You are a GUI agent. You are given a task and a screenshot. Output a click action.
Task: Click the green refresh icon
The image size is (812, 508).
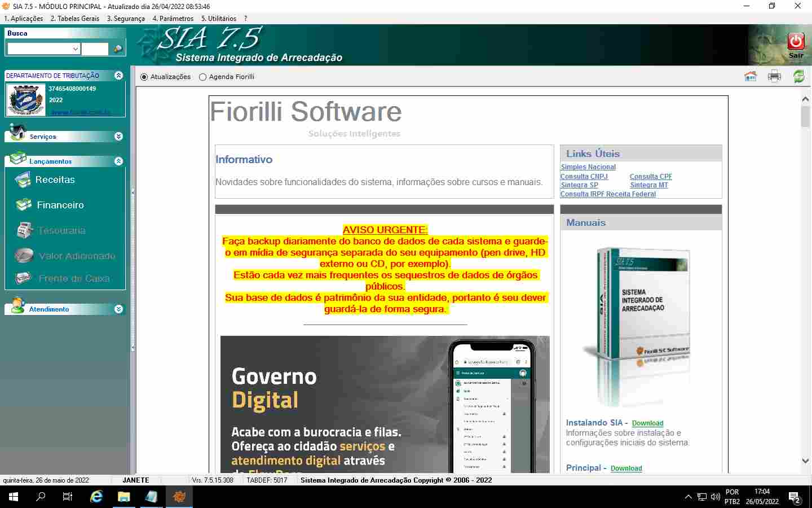pyautogui.click(x=798, y=76)
